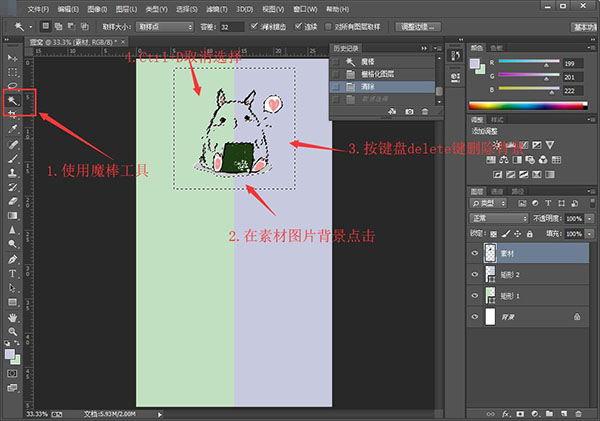
Task: Delete layer trash icon in Layers panel
Action: (x=578, y=414)
